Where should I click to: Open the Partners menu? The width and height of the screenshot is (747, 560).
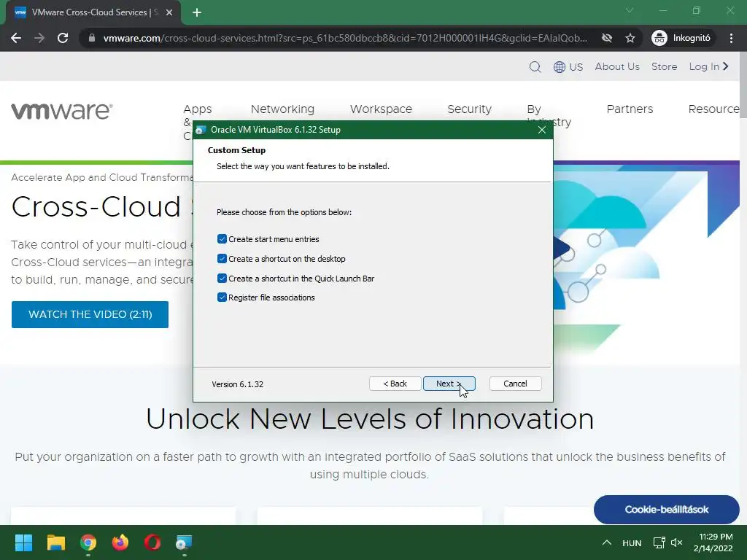630,109
